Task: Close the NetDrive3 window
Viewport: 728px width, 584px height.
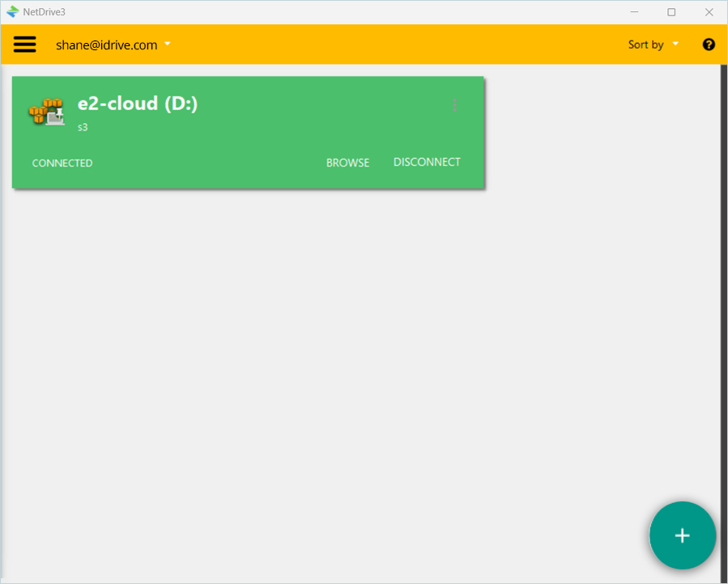Action: [x=709, y=12]
